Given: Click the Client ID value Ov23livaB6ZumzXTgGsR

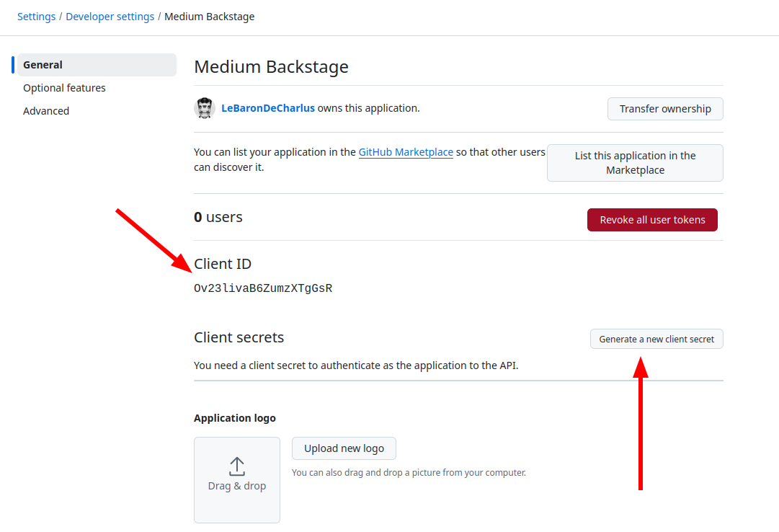Looking at the screenshot, I should [x=263, y=288].
